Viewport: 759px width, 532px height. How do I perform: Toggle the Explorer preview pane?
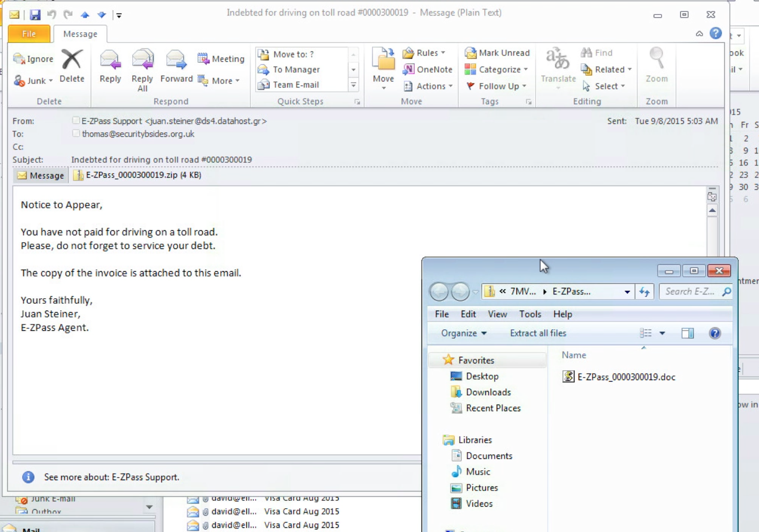687,333
